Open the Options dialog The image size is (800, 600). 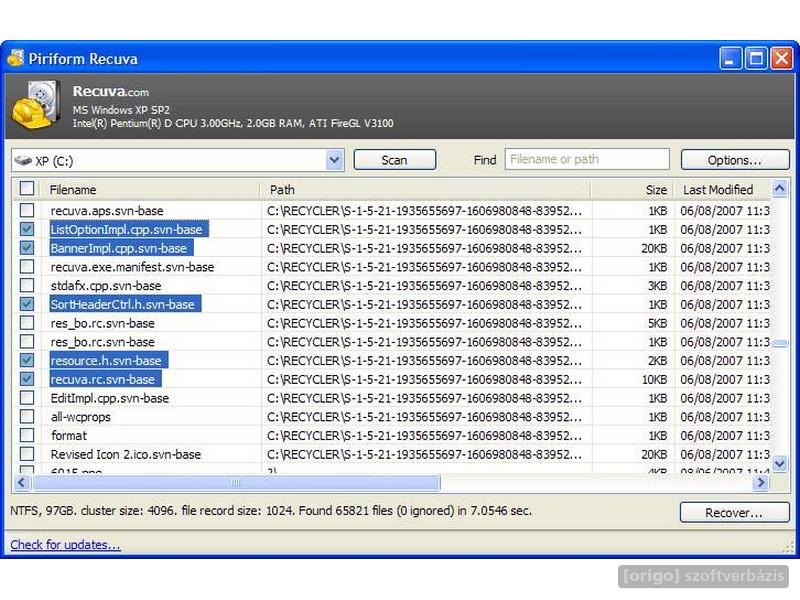[735, 160]
